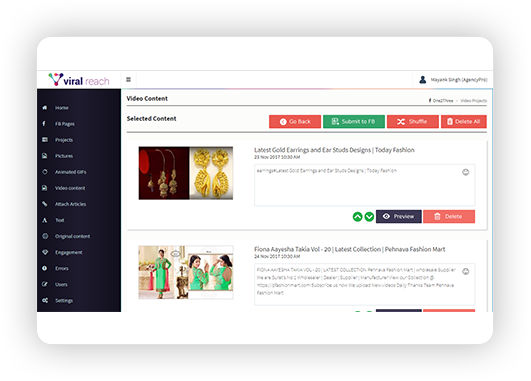
Task: Open the Projects menu item
Action: (64, 140)
